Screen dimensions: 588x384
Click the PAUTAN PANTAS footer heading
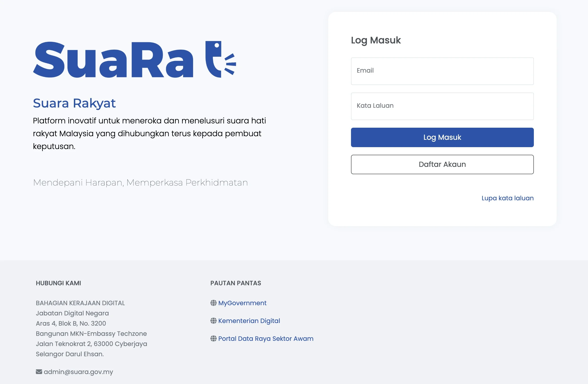pyautogui.click(x=235, y=283)
